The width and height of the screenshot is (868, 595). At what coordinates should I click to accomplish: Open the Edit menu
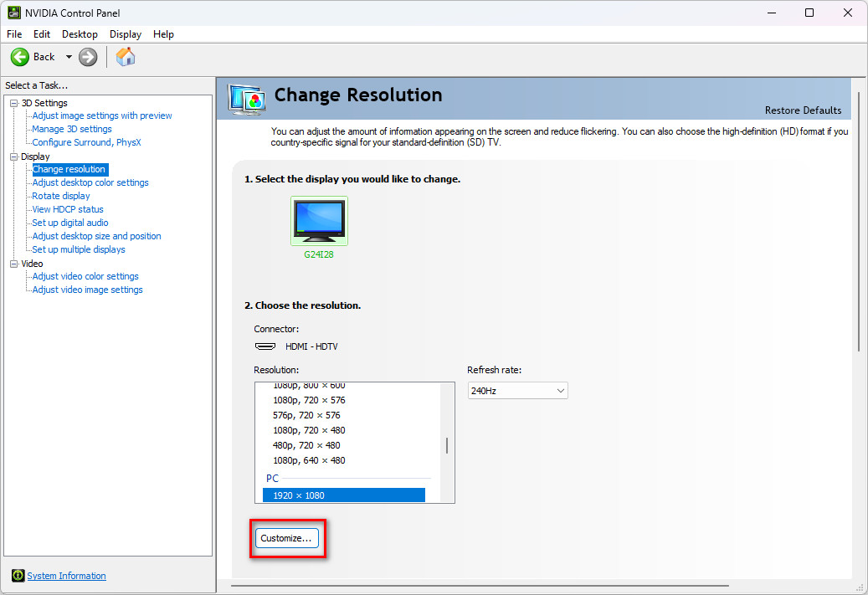point(42,34)
